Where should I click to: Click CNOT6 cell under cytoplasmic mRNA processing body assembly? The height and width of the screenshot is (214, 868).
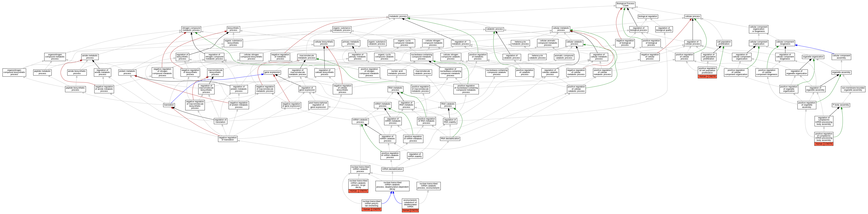coord(828,144)
